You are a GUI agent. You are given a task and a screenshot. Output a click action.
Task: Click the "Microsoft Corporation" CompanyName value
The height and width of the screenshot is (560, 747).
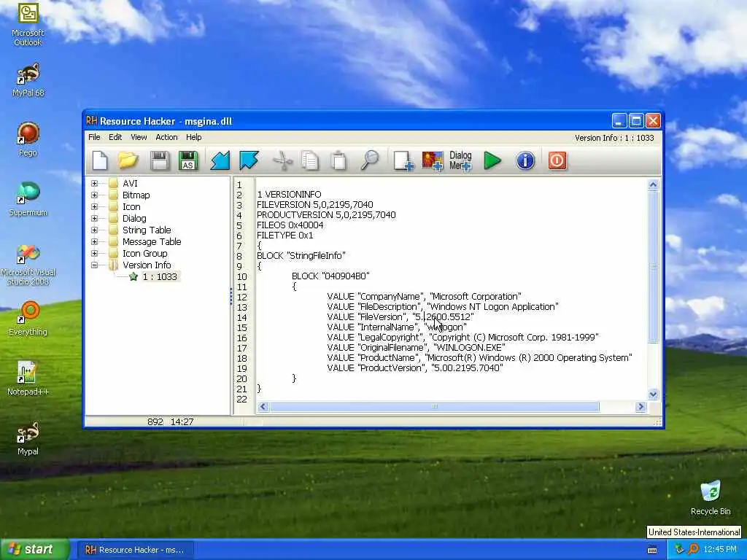click(476, 296)
